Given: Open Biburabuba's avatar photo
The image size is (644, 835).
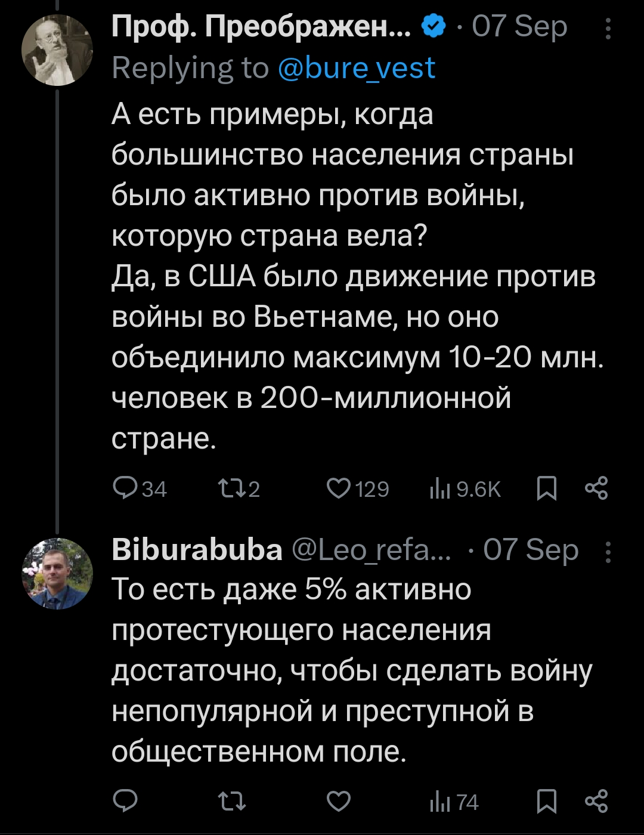Looking at the screenshot, I should click(57, 573).
